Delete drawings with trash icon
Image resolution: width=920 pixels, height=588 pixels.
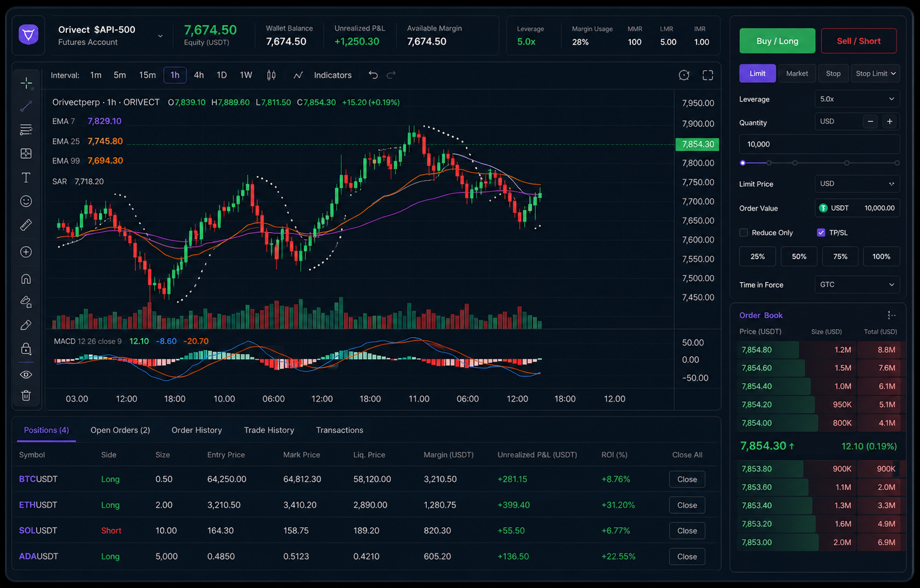(26, 396)
